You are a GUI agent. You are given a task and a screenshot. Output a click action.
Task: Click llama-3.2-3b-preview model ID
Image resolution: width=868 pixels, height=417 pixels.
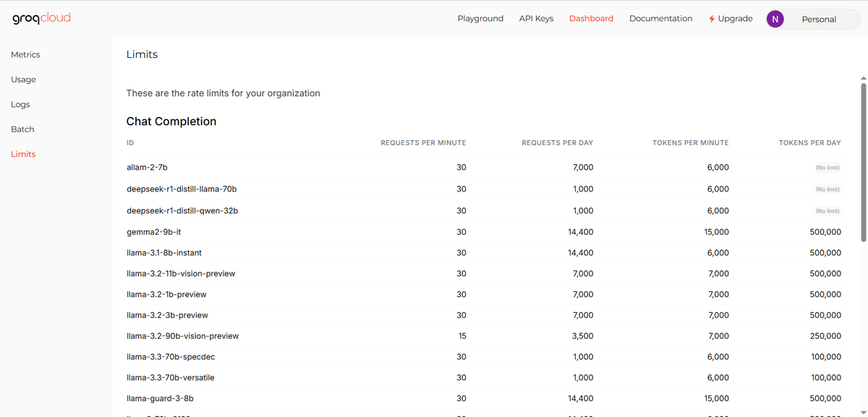click(167, 316)
